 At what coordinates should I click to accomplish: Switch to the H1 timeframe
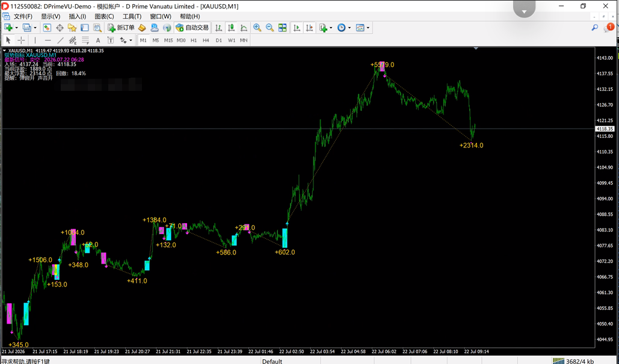coord(194,40)
